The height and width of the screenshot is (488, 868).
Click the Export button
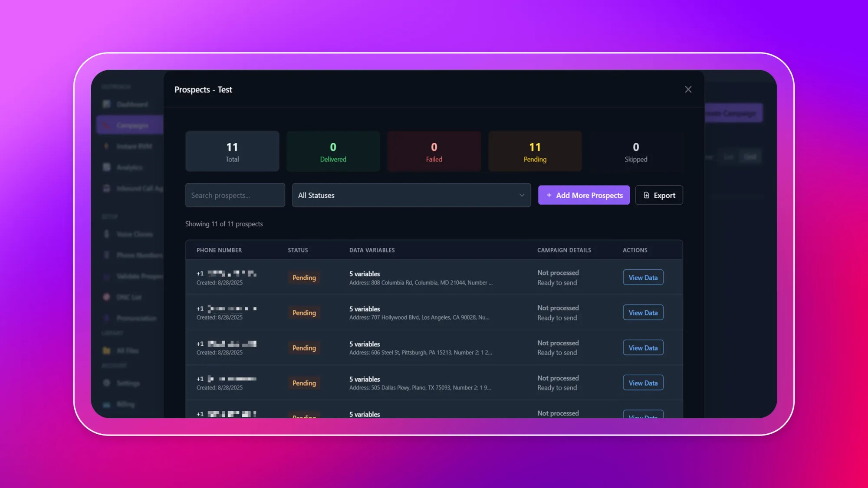click(659, 195)
